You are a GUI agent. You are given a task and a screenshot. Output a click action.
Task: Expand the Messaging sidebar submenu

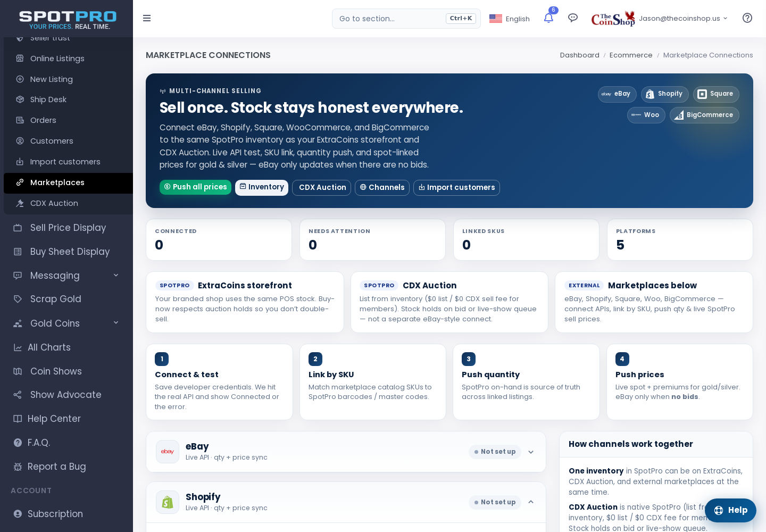coord(116,275)
